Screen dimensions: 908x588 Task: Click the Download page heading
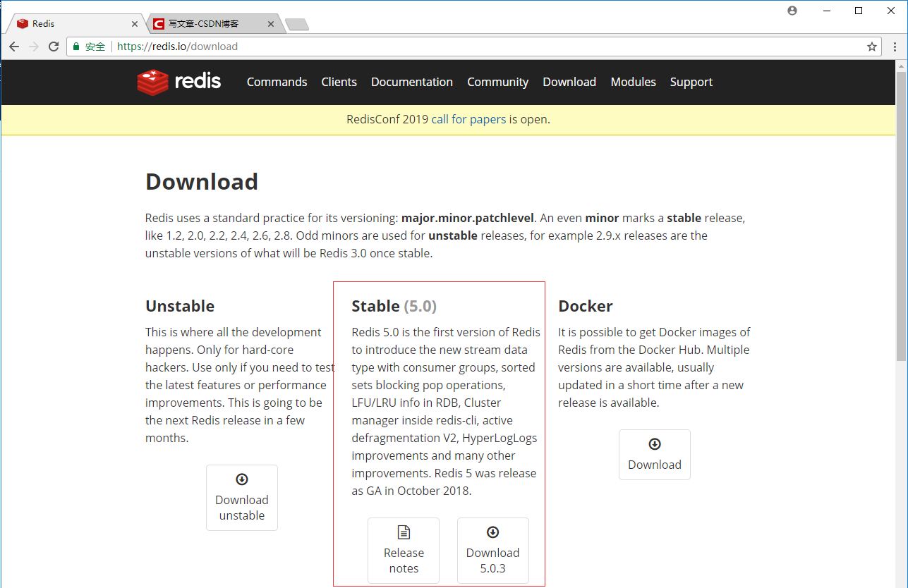(202, 182)
